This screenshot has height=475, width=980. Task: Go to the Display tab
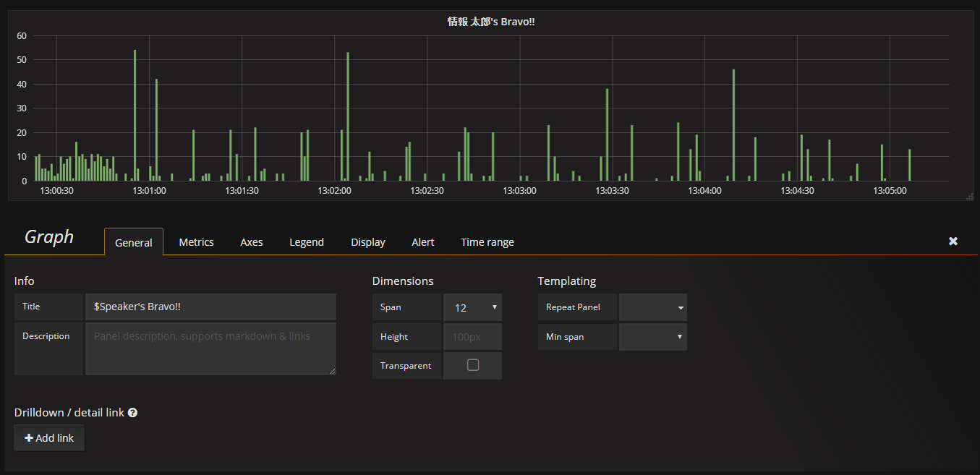click(368, 242)
